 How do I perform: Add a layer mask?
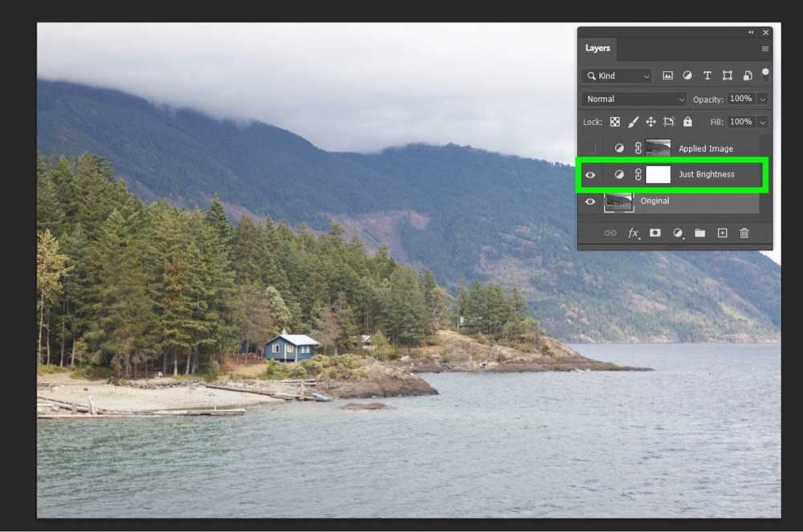(655, 233)
